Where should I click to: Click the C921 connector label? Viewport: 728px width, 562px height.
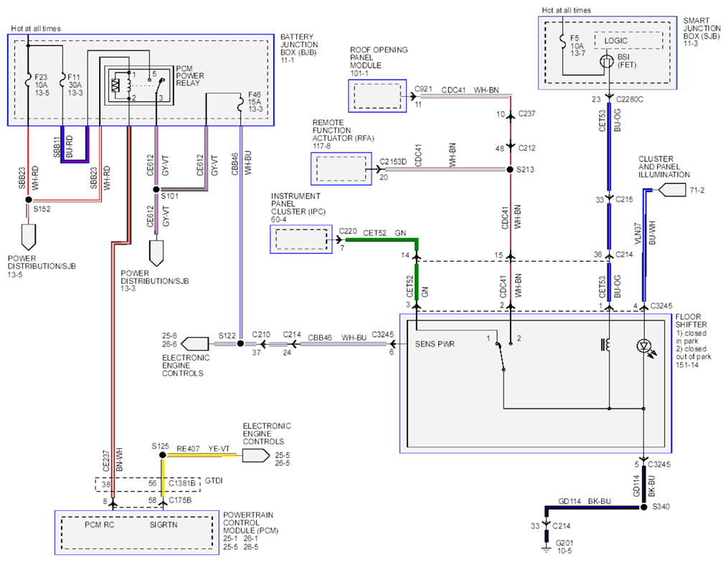pos(423,90)
